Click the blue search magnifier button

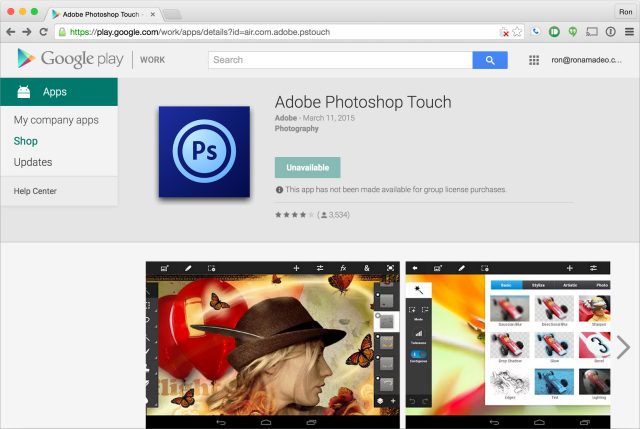pos(490,60)
